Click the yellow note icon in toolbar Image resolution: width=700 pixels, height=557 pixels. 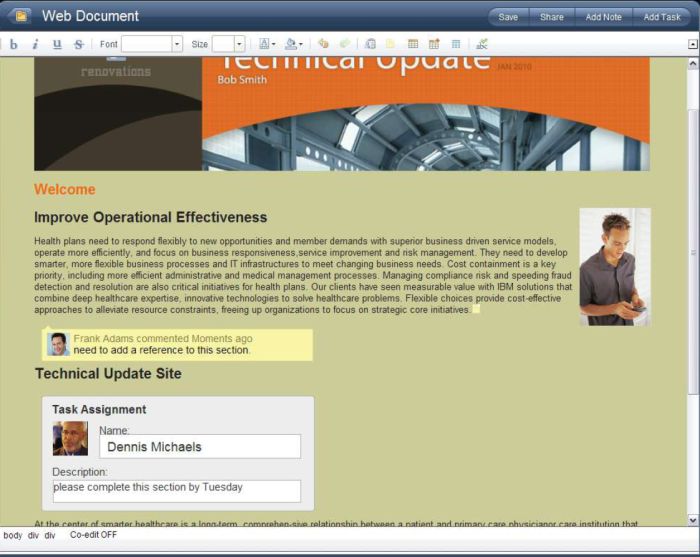tap(391, 44)
